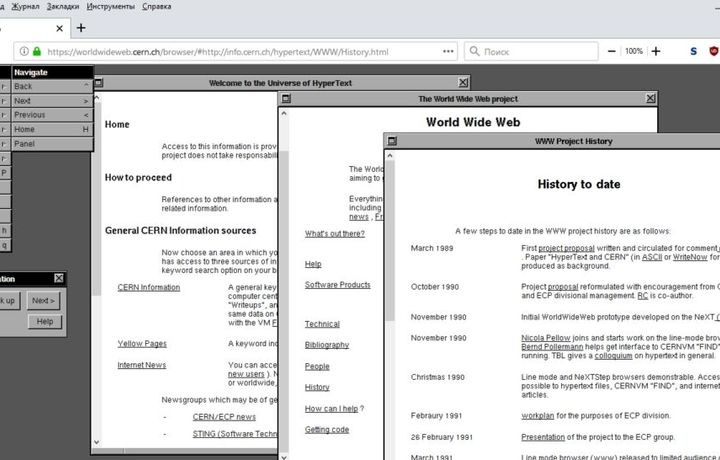Screen dimensions: 720x460
Task: Select Next in Navigate menu
Action: point(52,101)
